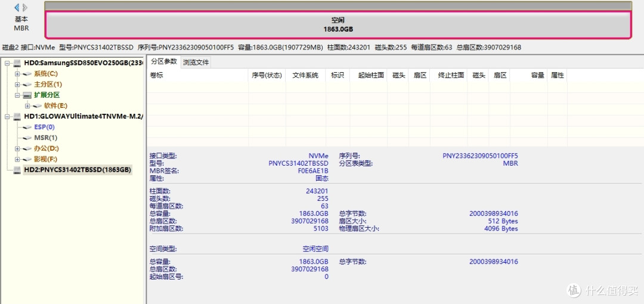
Task: Select 主分区(1) in the disk tree
Action: coord(48,85)
